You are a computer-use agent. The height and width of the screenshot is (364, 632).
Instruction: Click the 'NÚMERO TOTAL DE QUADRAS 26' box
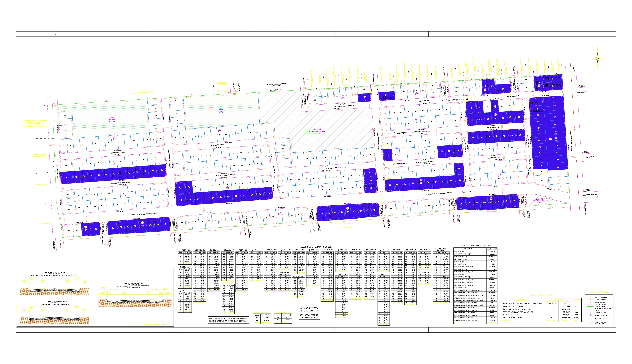pyautogui.click(x=309, y=309)
